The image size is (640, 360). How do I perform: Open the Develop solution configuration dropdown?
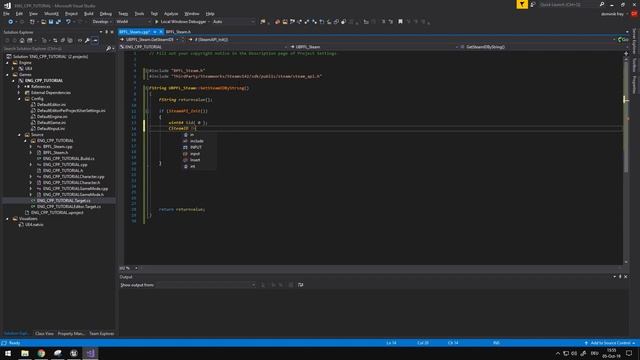(101, 22)
